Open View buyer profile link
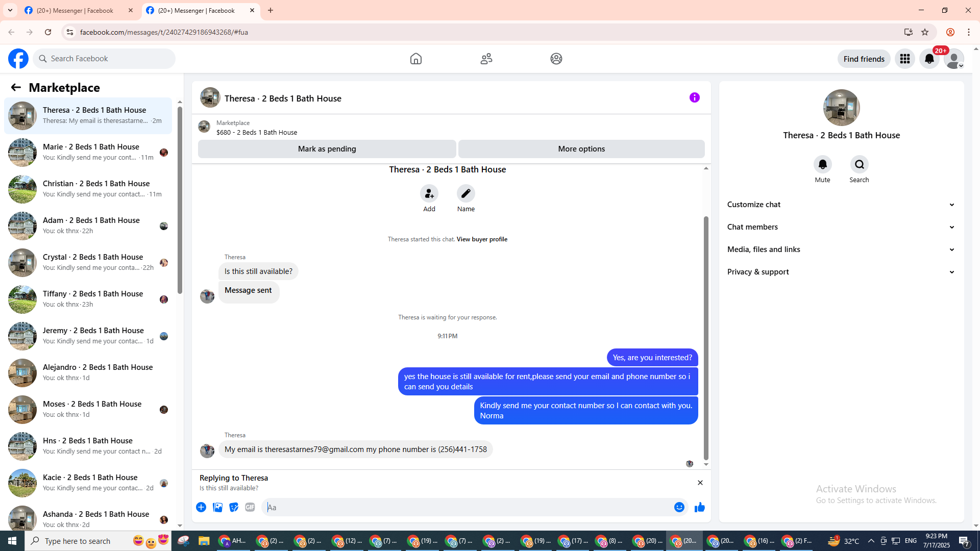The height and width of the screenshot is (551, 980). pos(482,239)
